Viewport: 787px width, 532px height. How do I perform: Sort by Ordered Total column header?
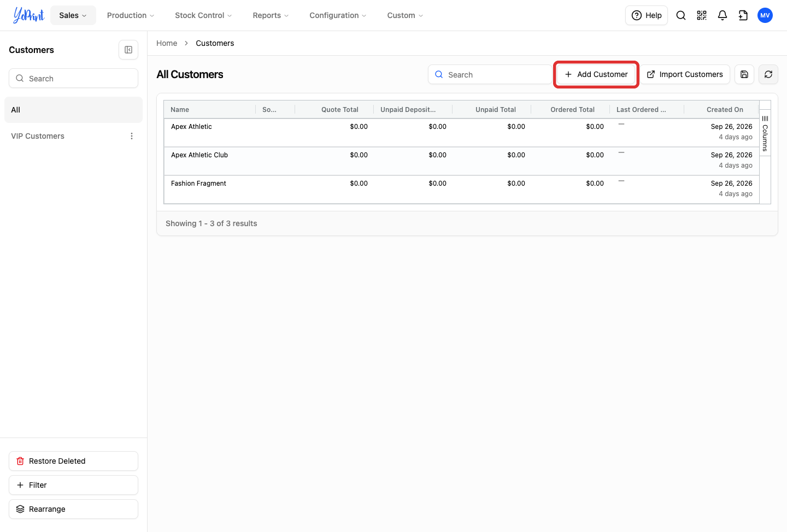[x=571, y=110]
